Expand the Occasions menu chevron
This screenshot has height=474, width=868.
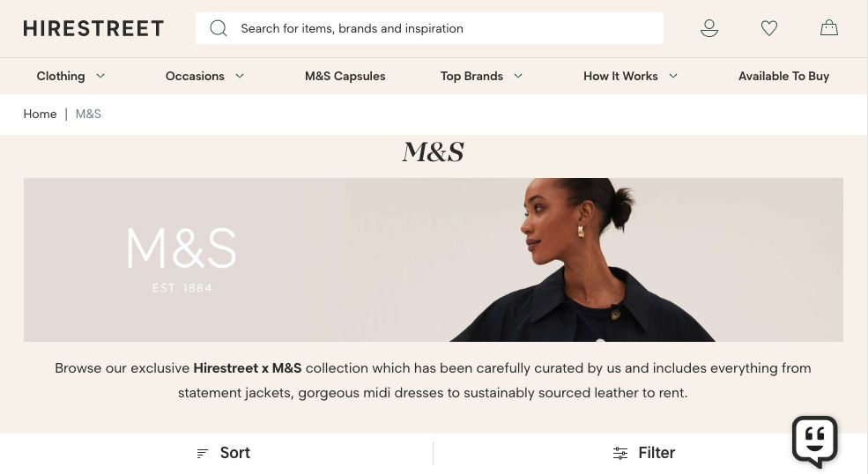(x=240, y=76)
